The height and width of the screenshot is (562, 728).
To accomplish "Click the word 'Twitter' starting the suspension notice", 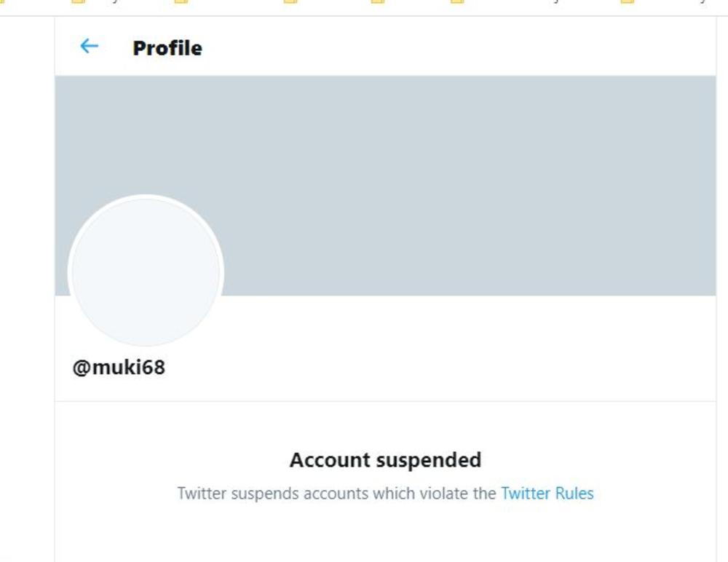I will pyautogui.click(x=202, y=494).
